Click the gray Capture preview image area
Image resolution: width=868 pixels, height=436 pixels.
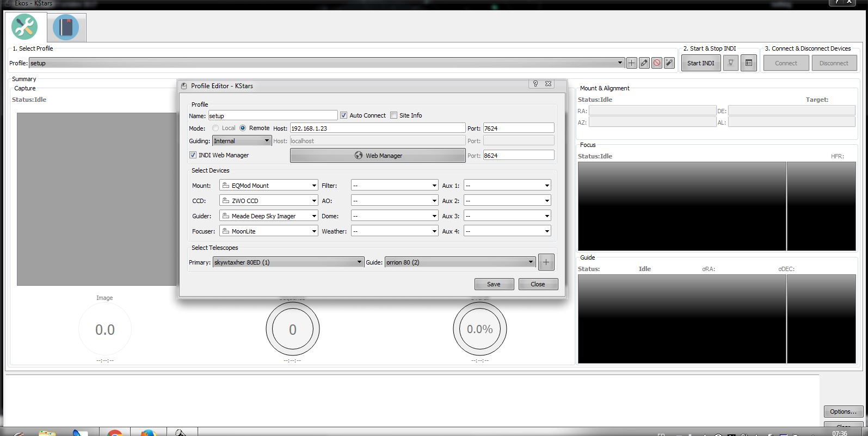pyautogui.click(x=97, y=199)
